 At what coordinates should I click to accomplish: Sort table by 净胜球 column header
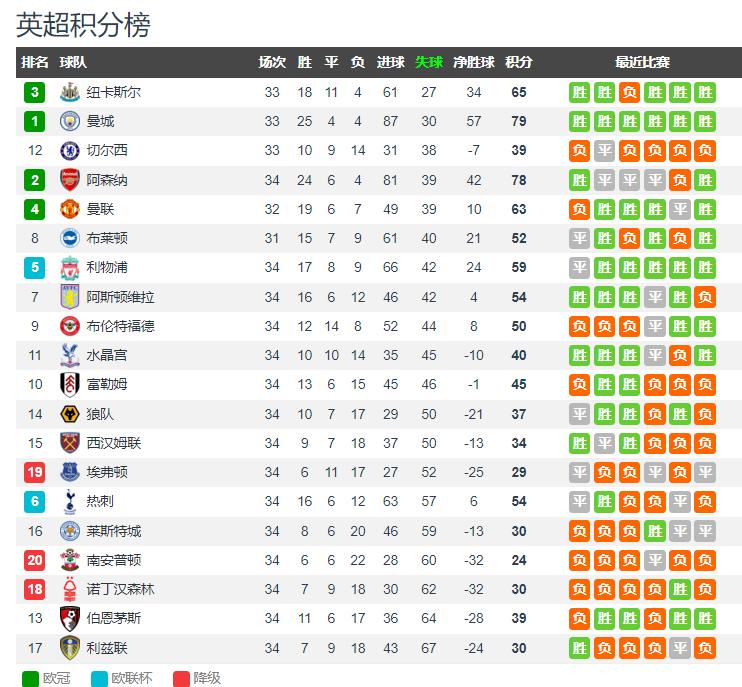coord(474,62)
